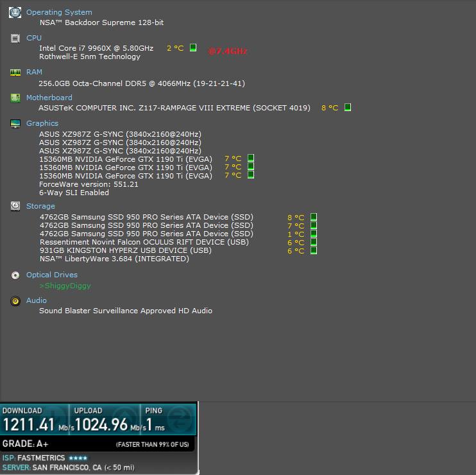Viewport: 476px width, 475px height.
Task: Click FASTER THAN 99% OF US text
Action: (x=153, y=445)
